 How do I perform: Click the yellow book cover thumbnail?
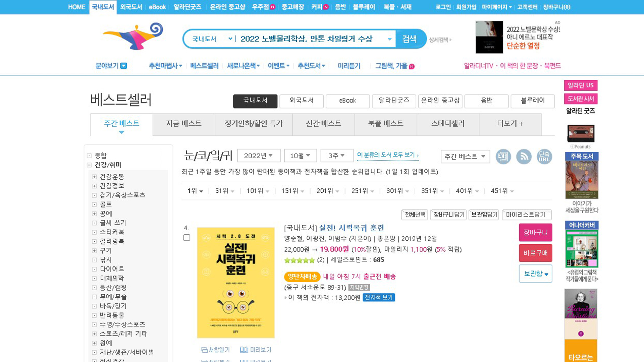tap(235, 283)
